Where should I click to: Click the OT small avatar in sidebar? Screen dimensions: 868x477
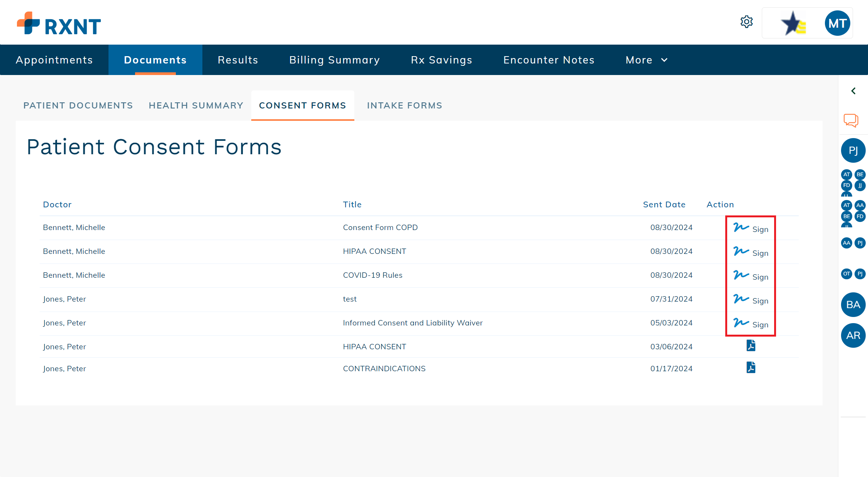click(x=846, y=274)
